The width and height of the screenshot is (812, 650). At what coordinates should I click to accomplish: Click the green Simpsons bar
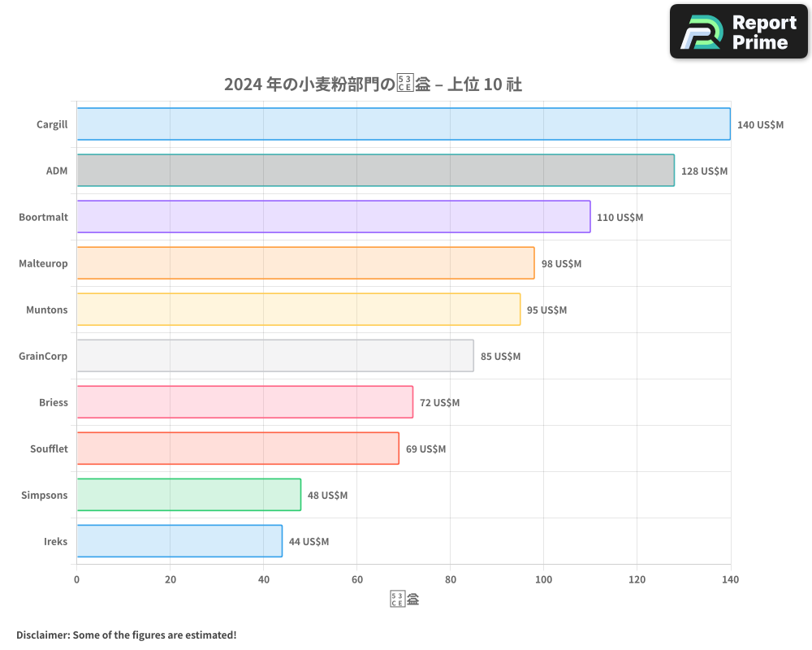(188, 495)
